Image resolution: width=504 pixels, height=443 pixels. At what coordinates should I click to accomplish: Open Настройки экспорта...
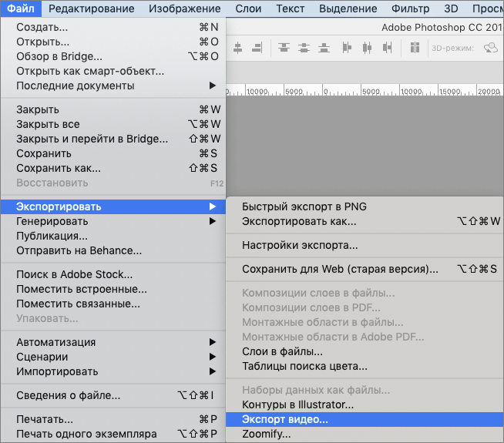365,246
